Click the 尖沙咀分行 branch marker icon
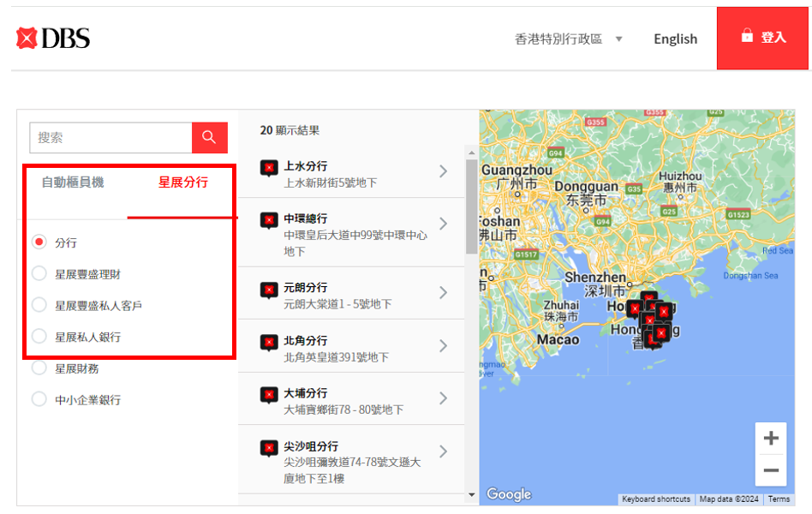The image size is (812, 514). [269, 449]
